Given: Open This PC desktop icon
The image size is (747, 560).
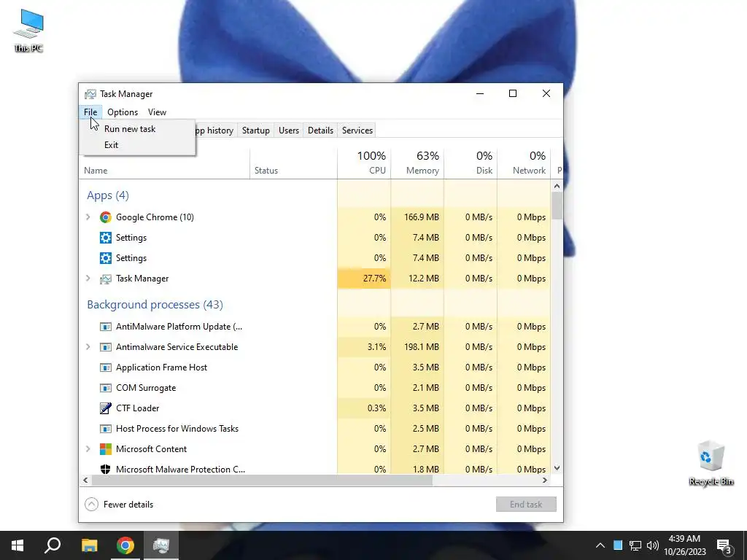Looking at the screenshot, I should (28, 31).
